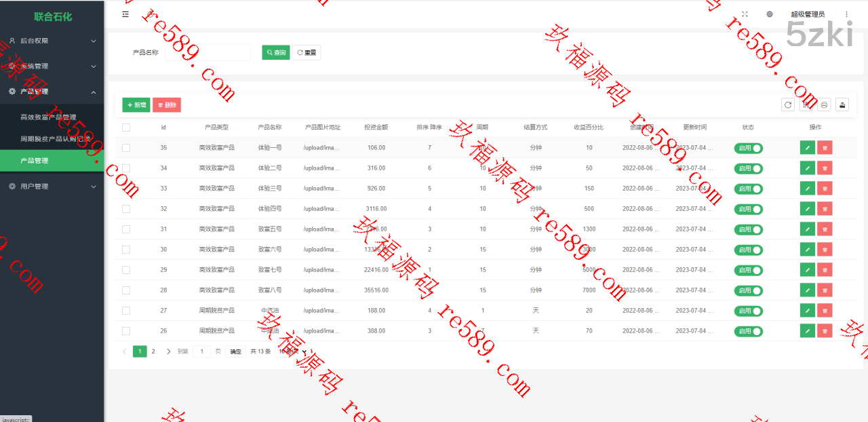
Task: Click the fullscreen icon in top header
Action: point(745,14)
